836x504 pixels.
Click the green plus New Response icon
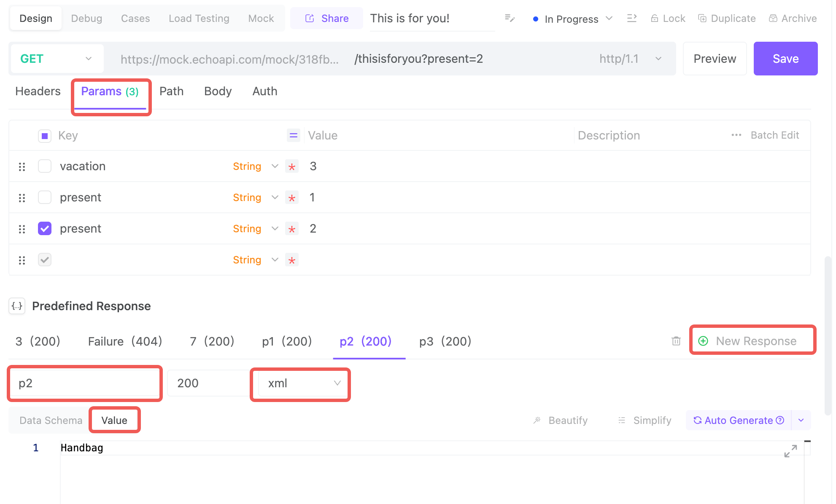click(703, 341)
